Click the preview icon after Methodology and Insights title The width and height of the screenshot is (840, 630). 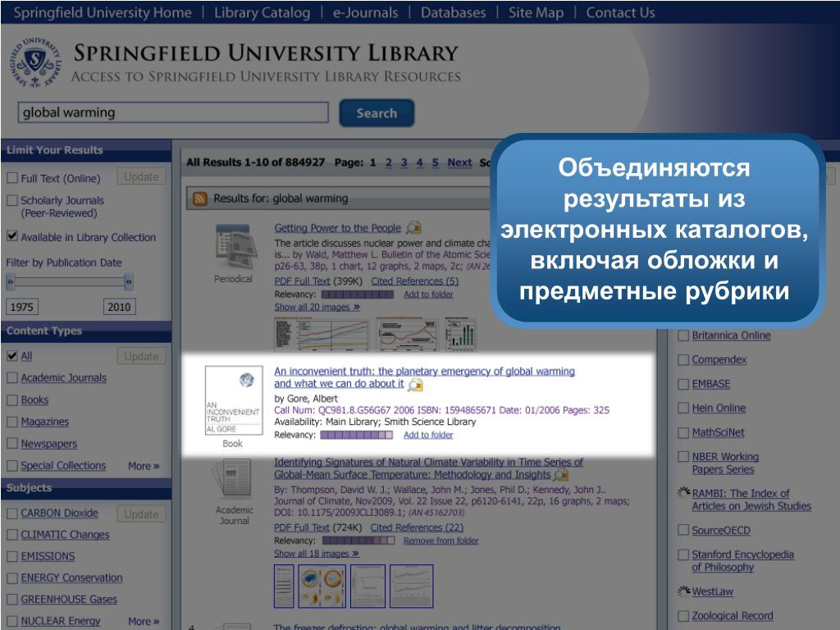(x=561, y=475)
